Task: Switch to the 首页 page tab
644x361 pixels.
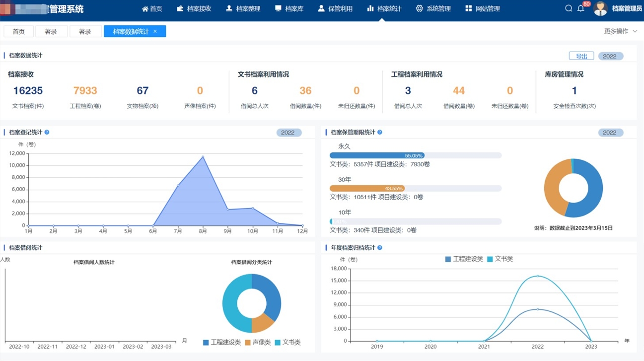Action: [x=19, y=31]
